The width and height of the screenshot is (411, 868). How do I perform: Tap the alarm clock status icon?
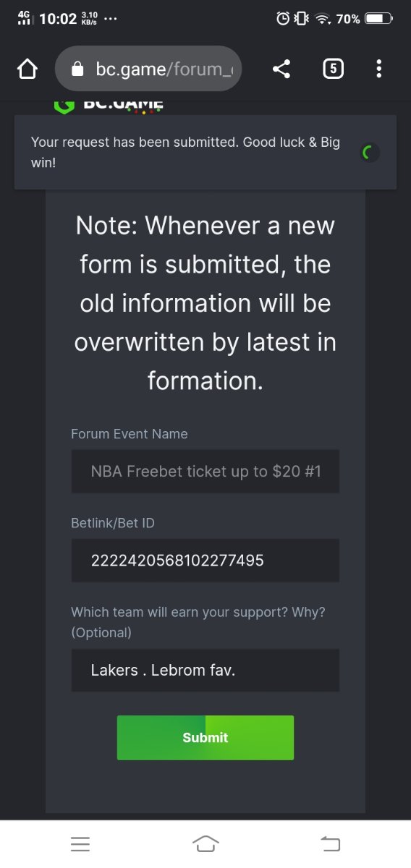click(x=284, y=19)
